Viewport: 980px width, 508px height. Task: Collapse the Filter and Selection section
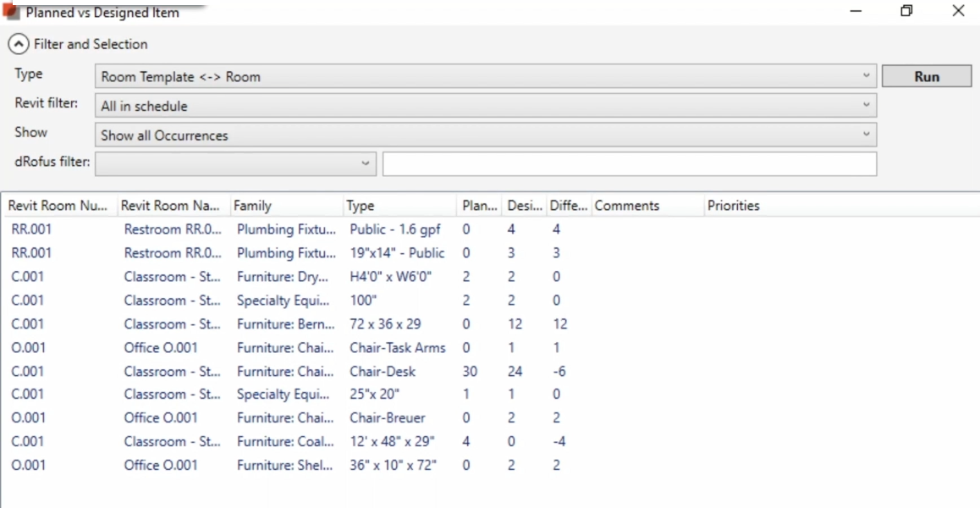pyautogui.click(x=16, y=44)
